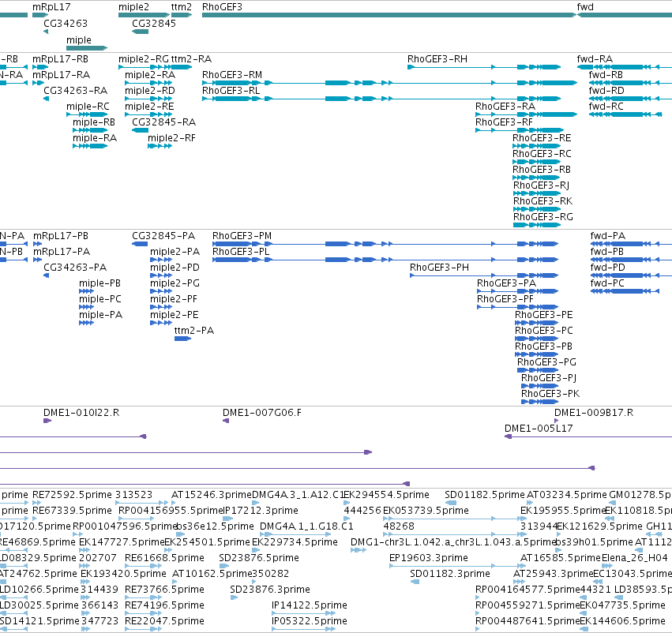Open the RhoGEF3-RM transcript label
The height and width of the screenshot is (633, 672).
click(232, 74)
